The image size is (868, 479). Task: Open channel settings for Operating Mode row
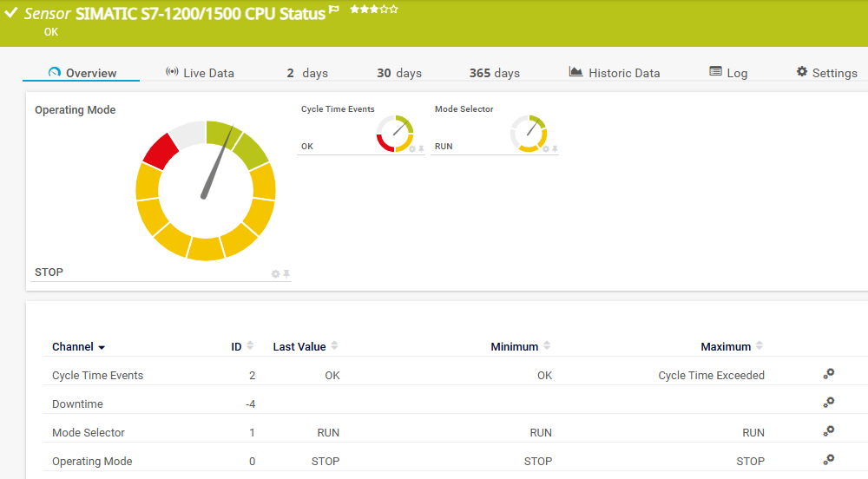[829, 460]
